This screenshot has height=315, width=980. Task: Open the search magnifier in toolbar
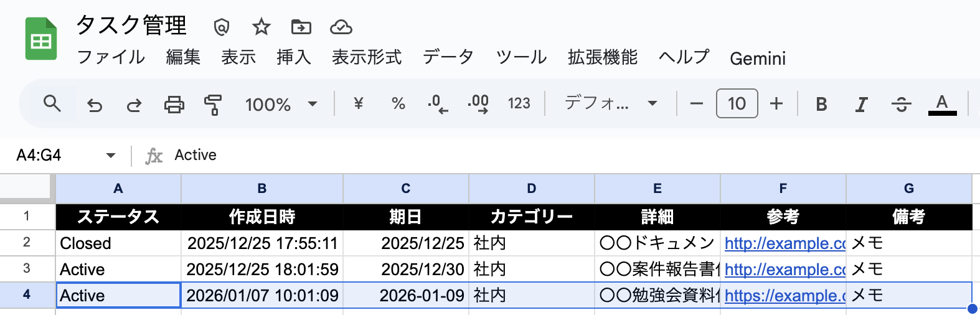pyautogui.click(x=52, y=103)
